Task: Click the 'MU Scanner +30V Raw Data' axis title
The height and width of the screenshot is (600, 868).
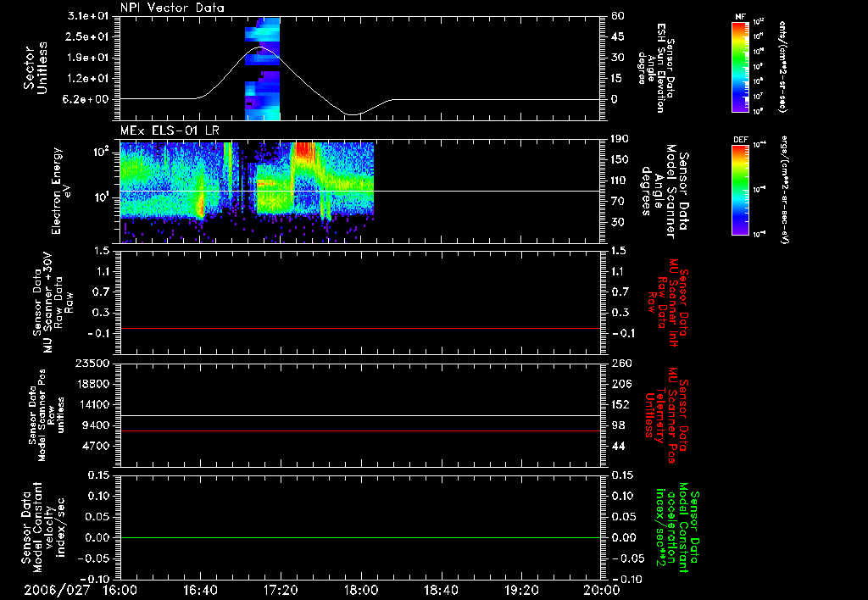Action: [53, 303]
